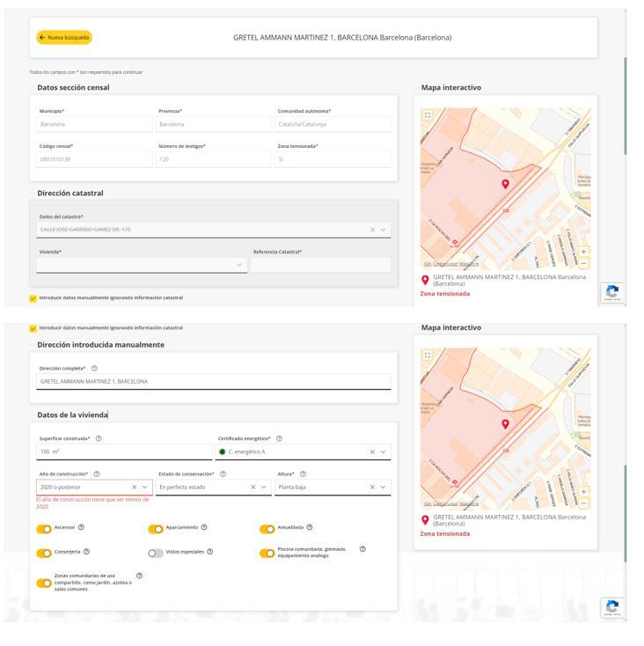
Task: Open help icon next to Vistas especiales
Action: (209, 552)
